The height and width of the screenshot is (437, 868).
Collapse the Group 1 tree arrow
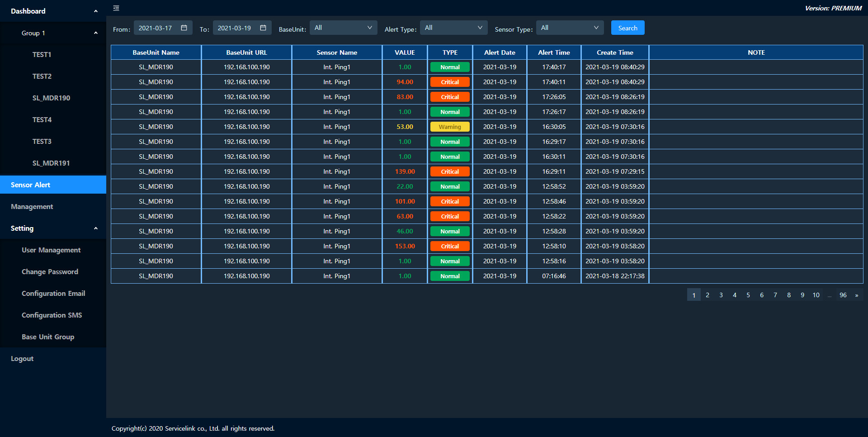tap(95, 33)
